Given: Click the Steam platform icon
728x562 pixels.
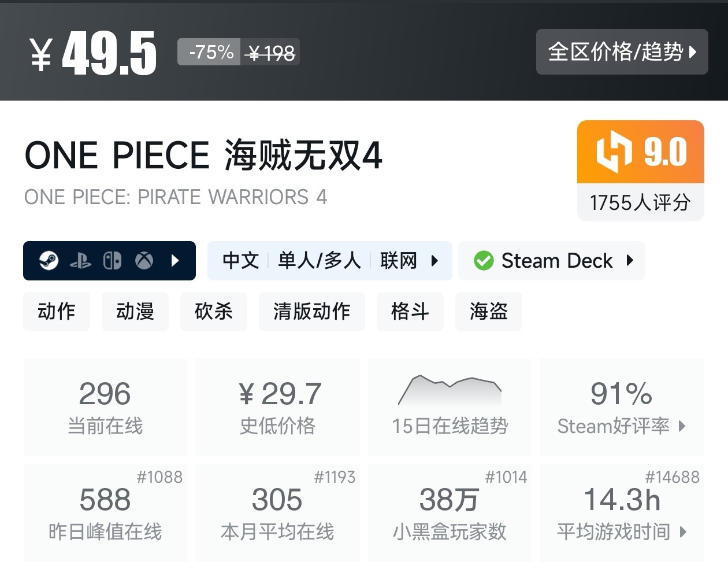Looking at the screenshot, I should tap(49, 261).
